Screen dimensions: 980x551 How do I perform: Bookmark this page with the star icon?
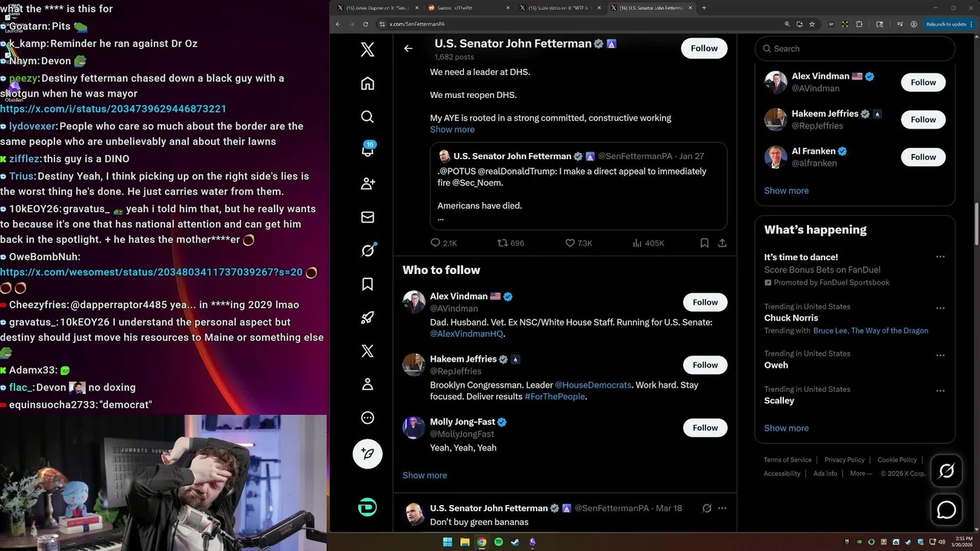pos(812,24)
